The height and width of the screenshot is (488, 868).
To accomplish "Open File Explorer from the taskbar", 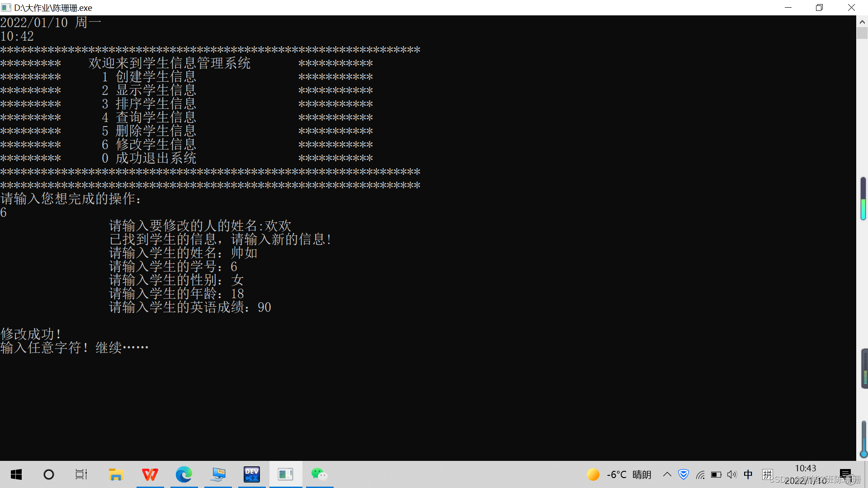I will pos(116,474).
